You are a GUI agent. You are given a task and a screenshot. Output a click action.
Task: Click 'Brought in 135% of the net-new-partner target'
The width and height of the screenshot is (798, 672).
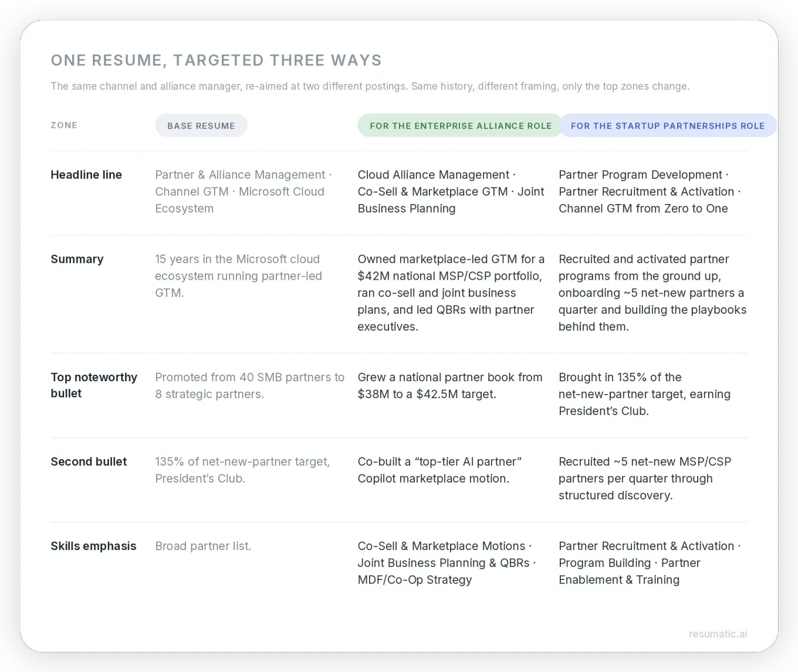point(644,394)
